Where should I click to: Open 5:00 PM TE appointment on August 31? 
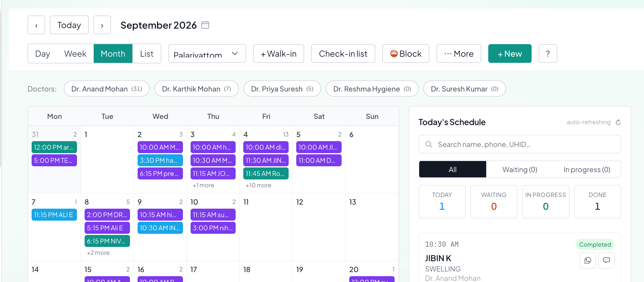(54, 160)
